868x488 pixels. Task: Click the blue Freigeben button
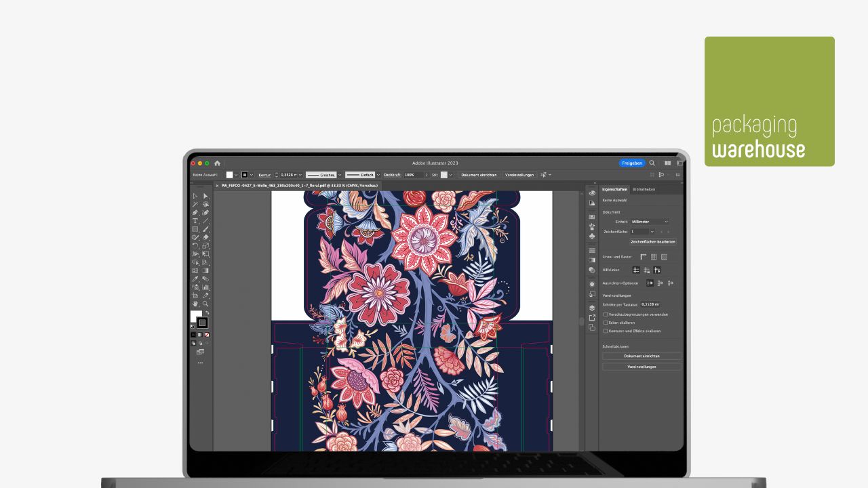click(631, 163)
